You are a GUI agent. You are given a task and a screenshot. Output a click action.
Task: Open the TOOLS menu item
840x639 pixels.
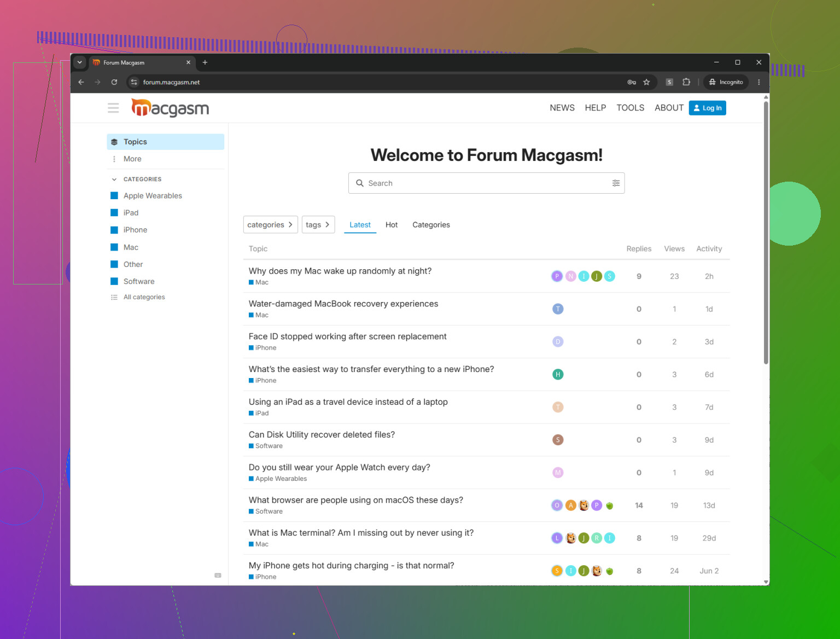click(x=631, y=108)
